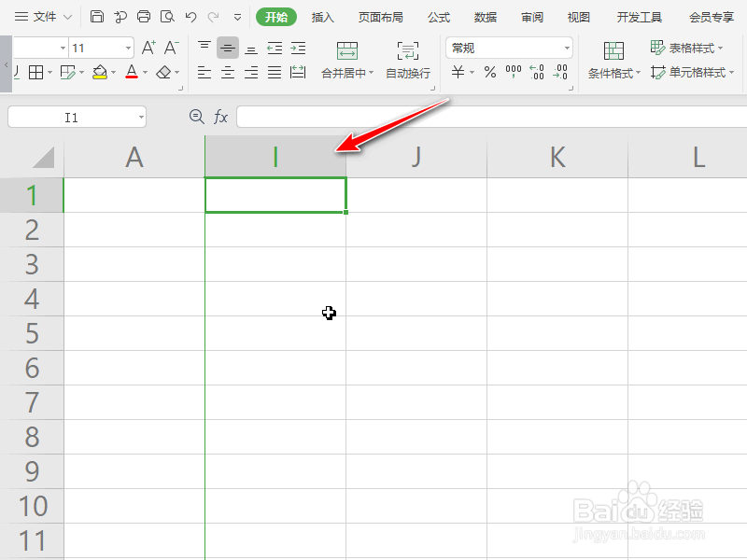Viewport: 747px width, 560px height.
Task: Decrease indent icon
Action: [275, 48]
